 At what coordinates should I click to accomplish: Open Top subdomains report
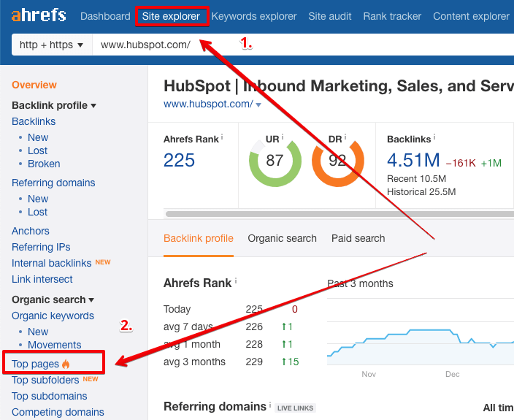(50, 396)
